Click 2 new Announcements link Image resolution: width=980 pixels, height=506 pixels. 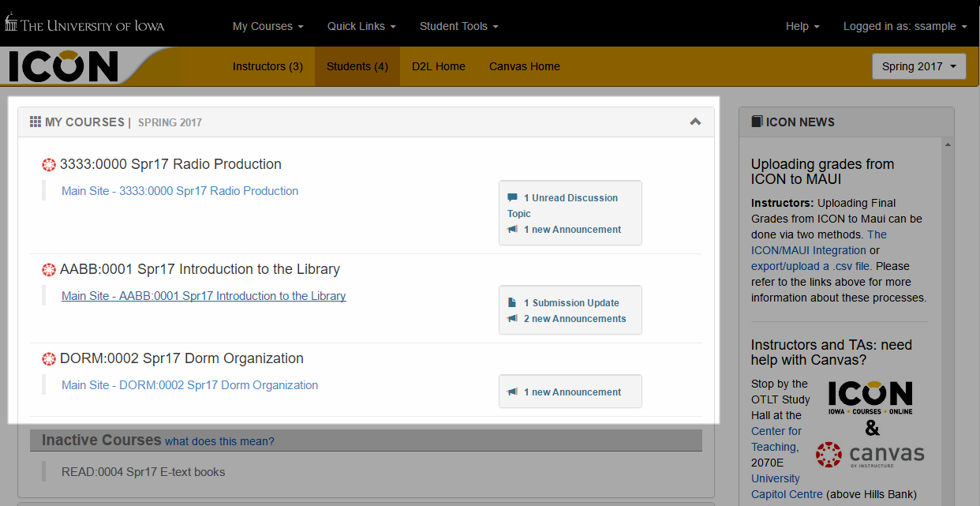(575, 319)
